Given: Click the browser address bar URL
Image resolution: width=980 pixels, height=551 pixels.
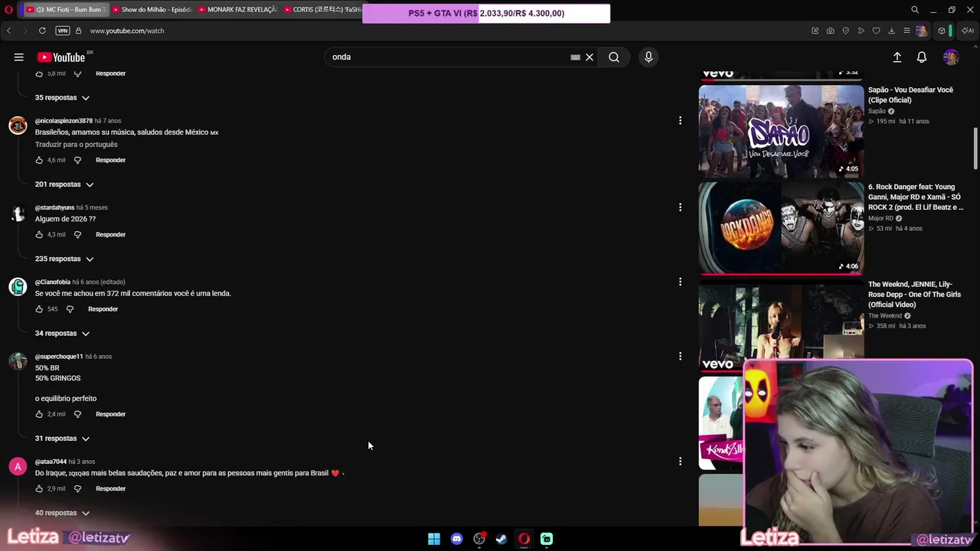Looking at the screenshot, I should (x=127, y=31).
